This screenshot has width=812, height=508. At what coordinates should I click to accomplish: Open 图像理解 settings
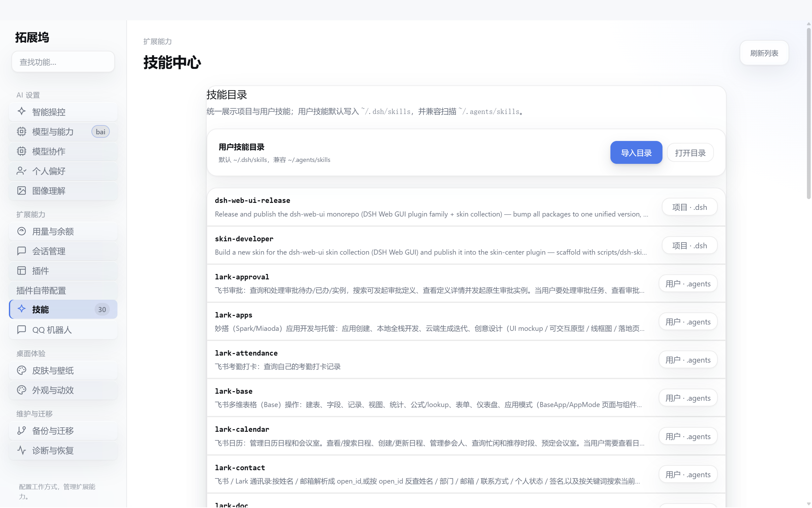pyautogui.click(x=63, y=190)
